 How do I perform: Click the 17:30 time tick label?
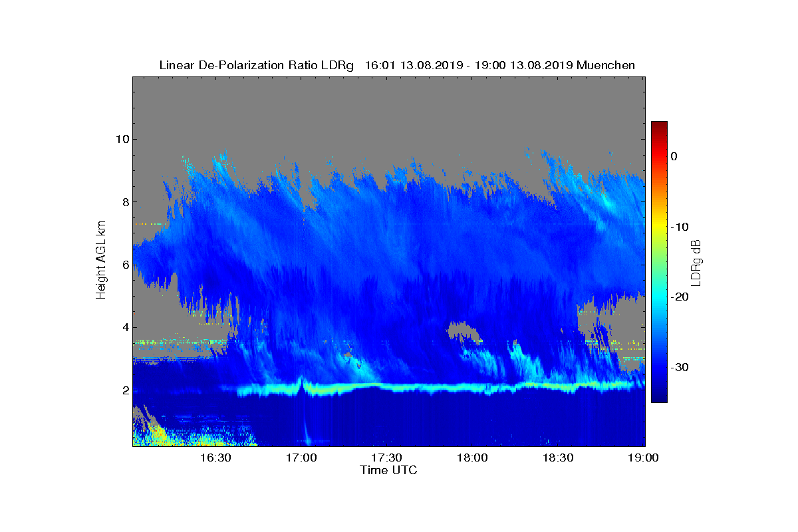click(387, 458)
